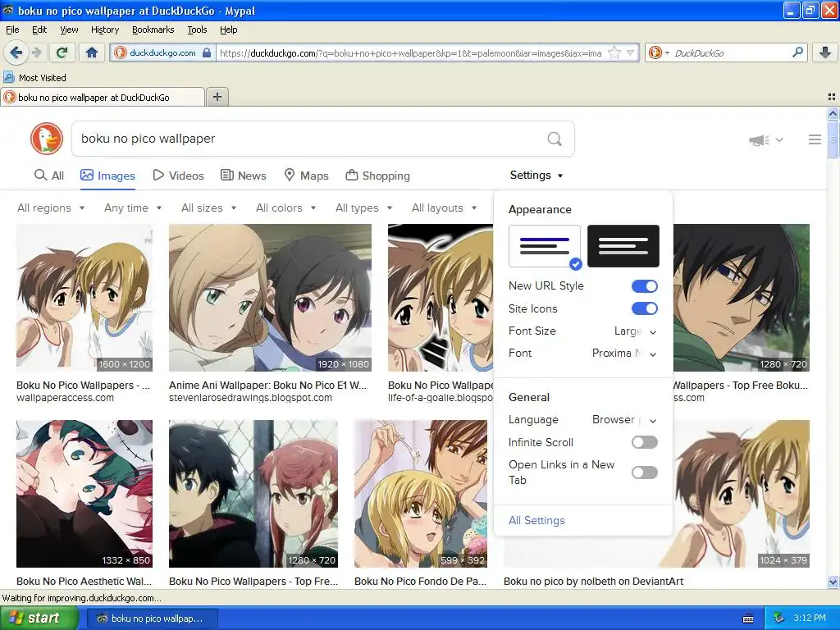Click the duckduckgo.com site identity favicon
840x630 pixels.
click(x=121, y=52)
